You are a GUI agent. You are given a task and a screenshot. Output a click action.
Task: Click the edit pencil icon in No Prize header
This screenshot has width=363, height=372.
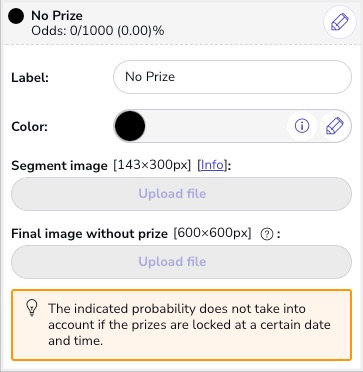(x=340, y=23)
